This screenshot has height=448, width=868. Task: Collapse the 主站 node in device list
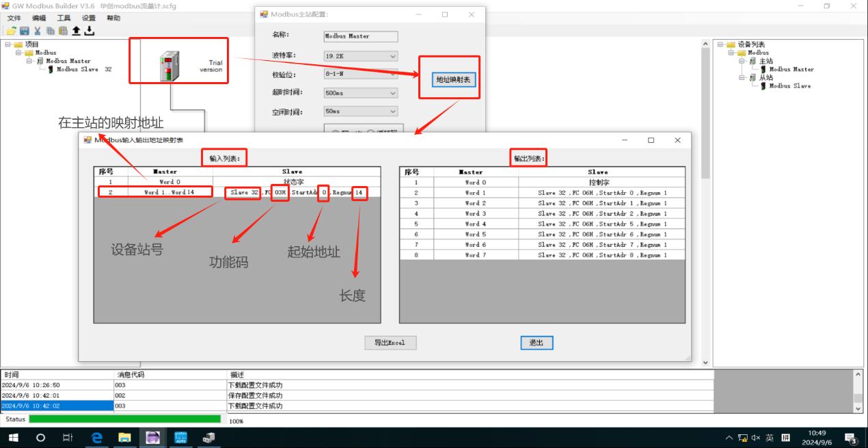742,61
